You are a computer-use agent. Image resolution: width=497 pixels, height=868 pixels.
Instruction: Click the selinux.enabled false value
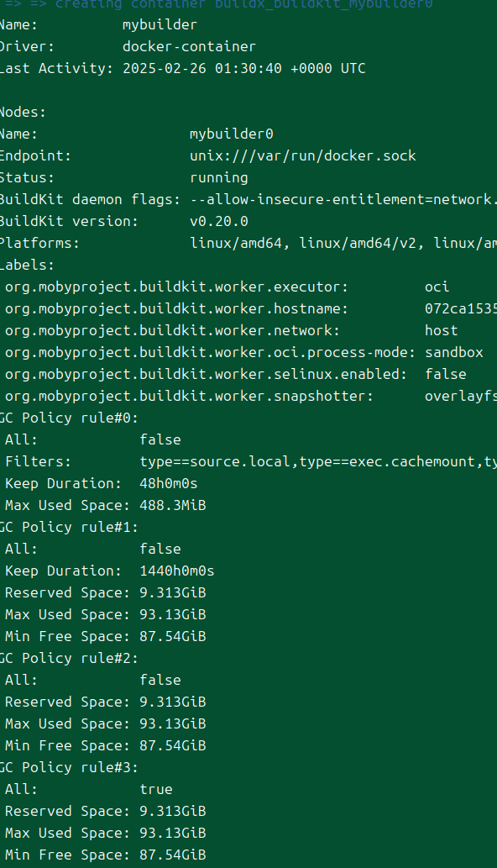446,374
